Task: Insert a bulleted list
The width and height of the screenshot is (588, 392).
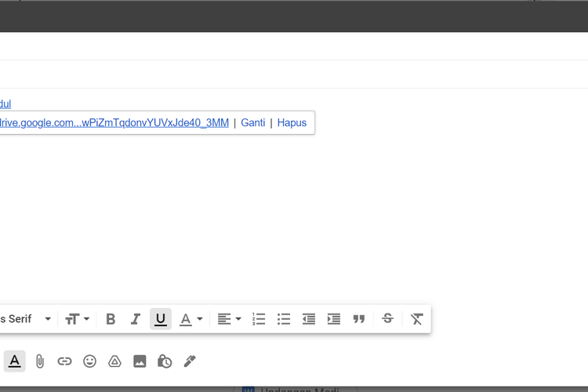Action: click(x=284, y=319)
